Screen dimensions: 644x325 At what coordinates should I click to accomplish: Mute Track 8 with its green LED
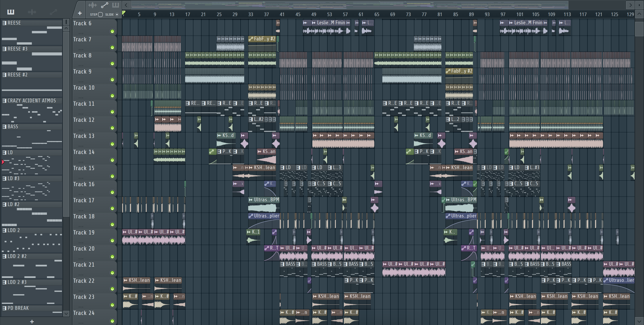click(x=112, y=64)
